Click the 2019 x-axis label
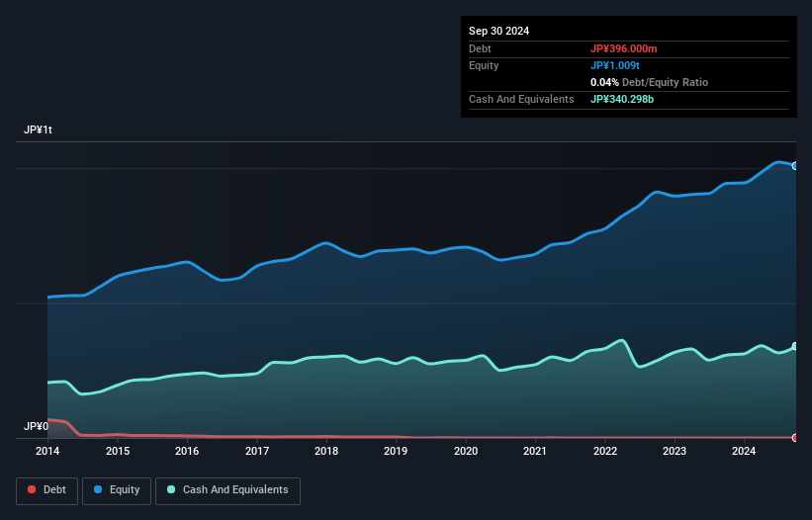This screenshot has width=812, height=520. (x=396, y=451)
